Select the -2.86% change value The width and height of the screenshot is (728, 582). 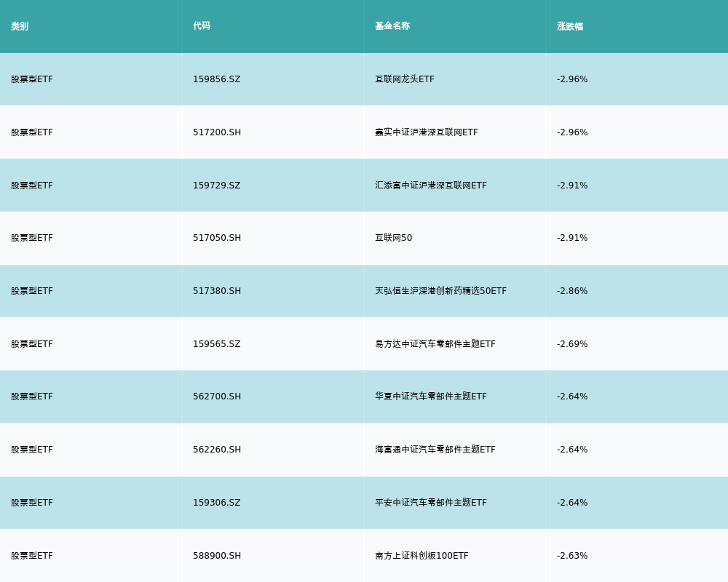click(x=572, y=291)
